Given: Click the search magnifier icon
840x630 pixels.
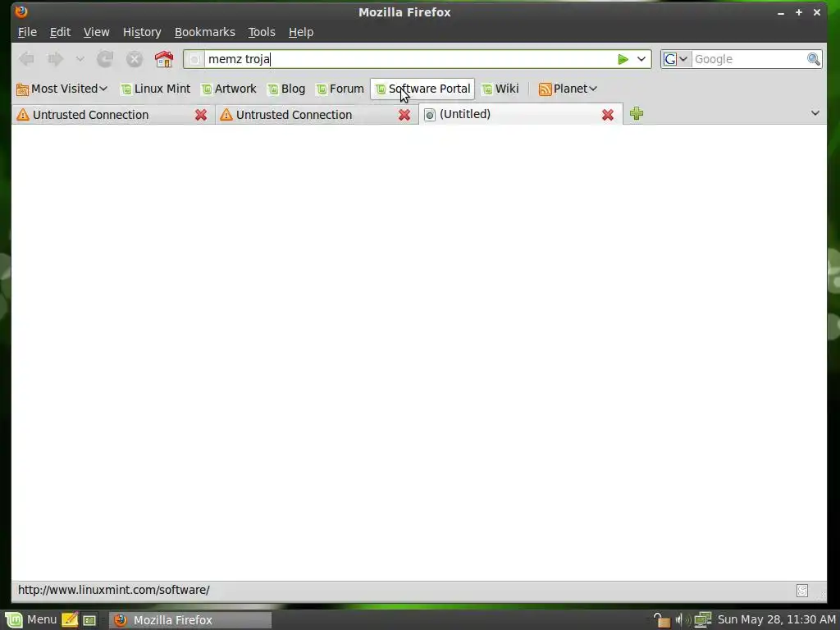Looking at the screenshot, I should click(x=813, y=59).
